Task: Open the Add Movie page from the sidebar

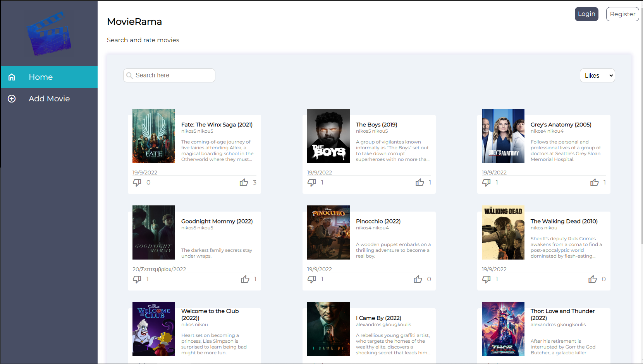Action: pyautogui.click(x=49, y=99)
